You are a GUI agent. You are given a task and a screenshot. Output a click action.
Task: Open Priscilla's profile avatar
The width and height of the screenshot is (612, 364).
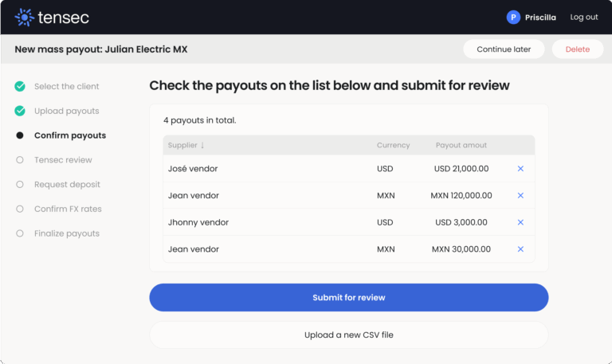[x=513, y=17]
